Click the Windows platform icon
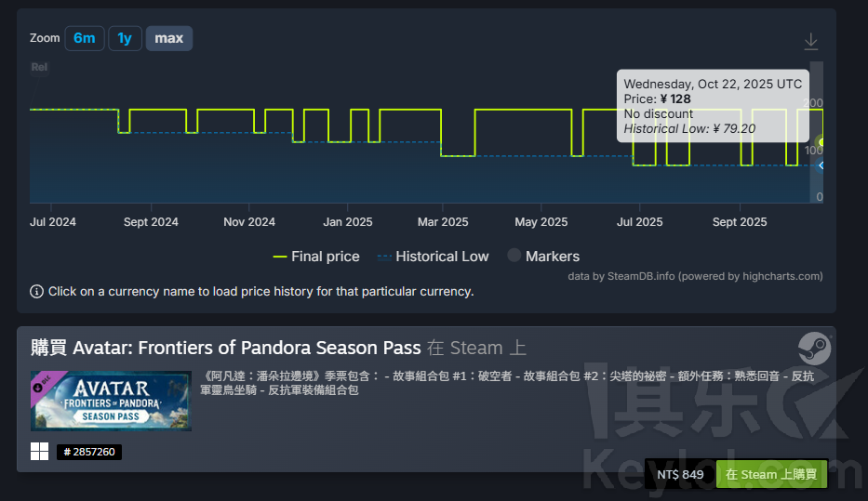The height and width of the screenshot is (501, 868). [x=39, y=452]
